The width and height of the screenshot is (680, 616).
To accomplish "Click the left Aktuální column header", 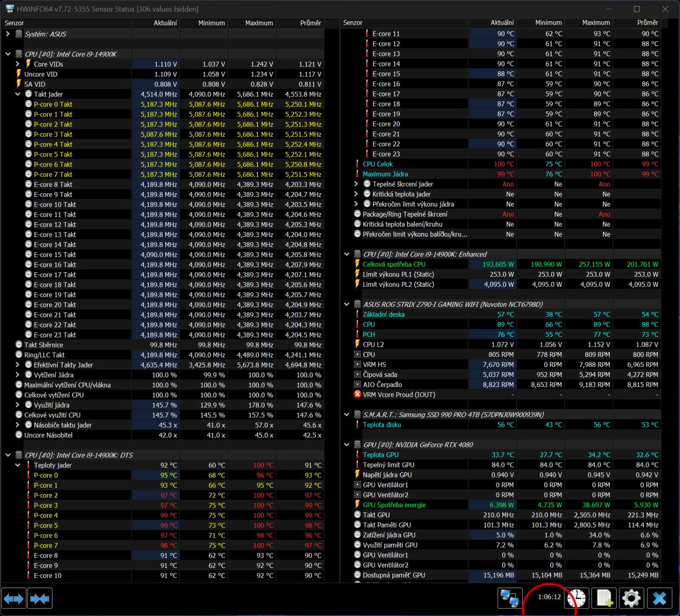I will (156, 23).
